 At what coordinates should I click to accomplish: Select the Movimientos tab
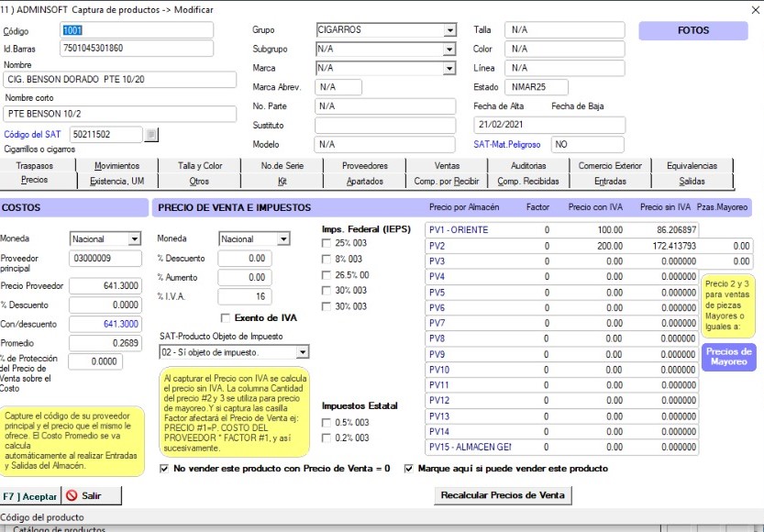coord(116,166)
